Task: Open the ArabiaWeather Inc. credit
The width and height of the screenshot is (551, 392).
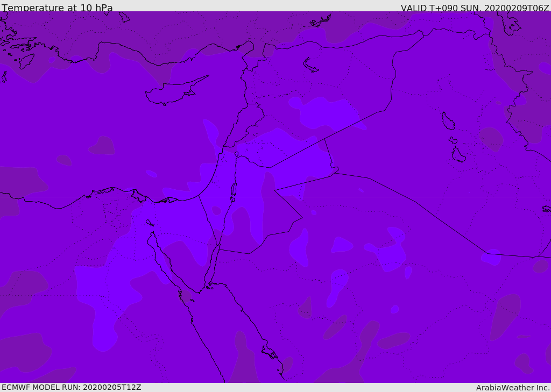Action: click(513, 388)
